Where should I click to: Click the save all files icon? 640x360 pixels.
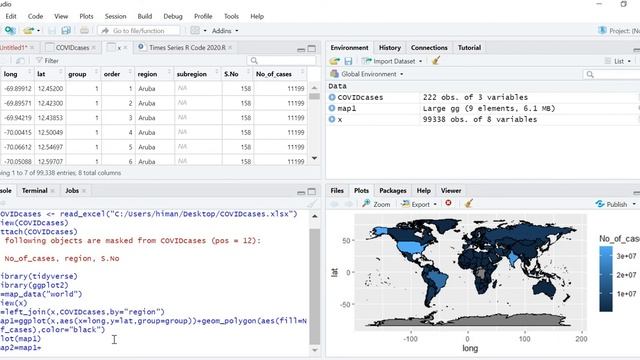click(66, 31)
